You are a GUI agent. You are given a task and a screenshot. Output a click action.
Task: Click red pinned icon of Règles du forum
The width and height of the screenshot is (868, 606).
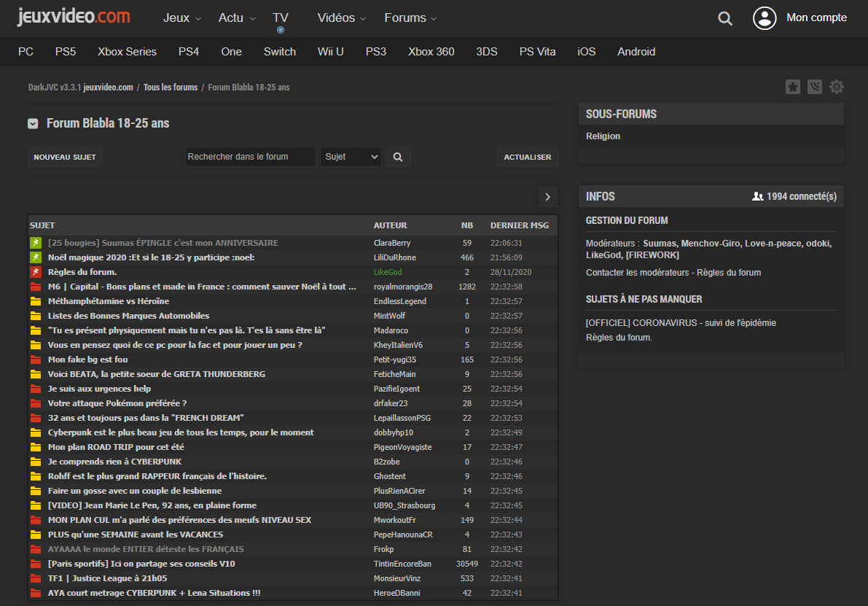35,272
